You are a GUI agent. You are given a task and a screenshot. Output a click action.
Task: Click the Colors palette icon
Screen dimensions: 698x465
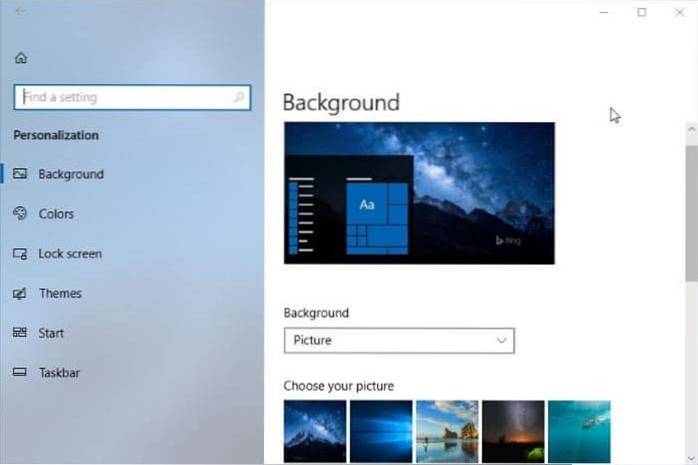20,214
